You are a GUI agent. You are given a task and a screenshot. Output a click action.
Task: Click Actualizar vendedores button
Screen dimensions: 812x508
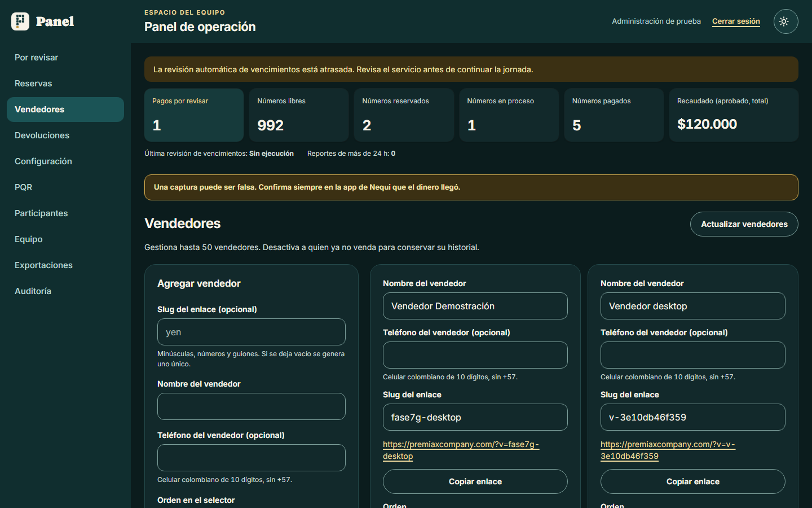click(x=744, y=224)
